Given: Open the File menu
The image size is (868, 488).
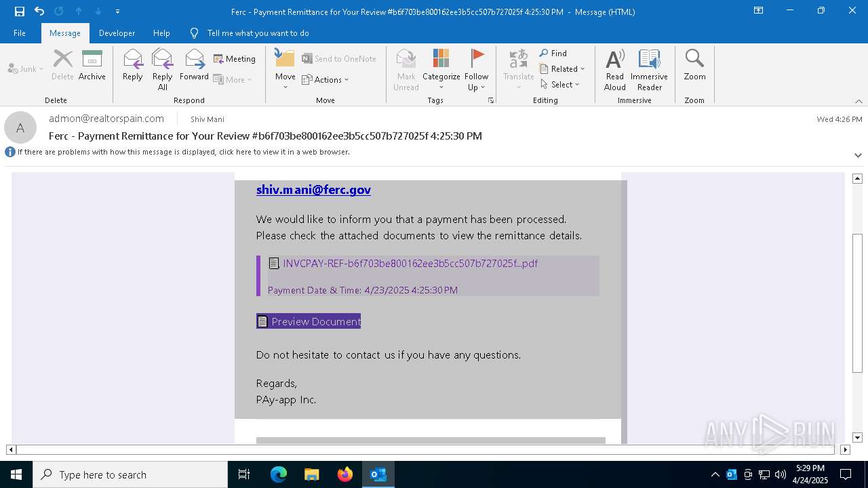Looking at the screenshot, I should tap(20, 33).
